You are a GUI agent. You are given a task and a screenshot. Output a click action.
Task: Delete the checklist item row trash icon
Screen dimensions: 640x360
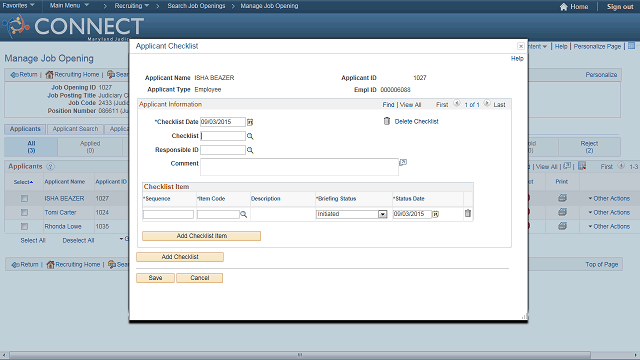[468, 213]
